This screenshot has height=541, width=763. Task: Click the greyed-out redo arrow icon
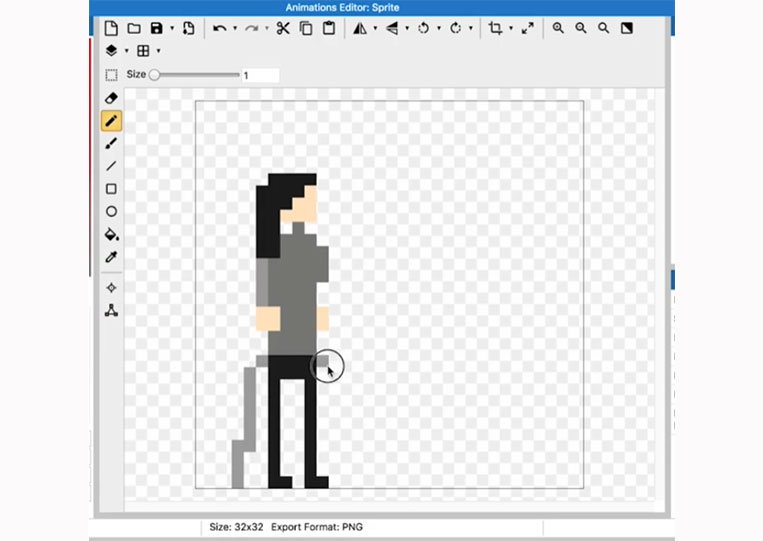pyautogui.click(x=252, y=28)
